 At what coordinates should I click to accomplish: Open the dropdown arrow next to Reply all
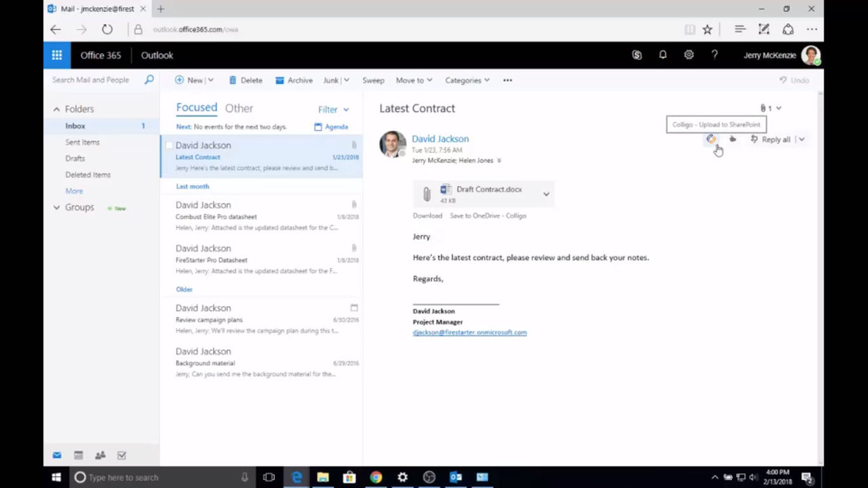[801, 139]
